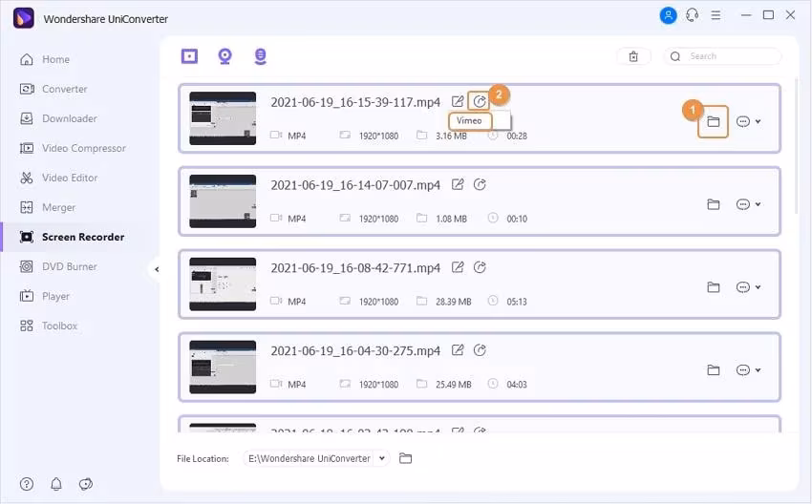This screenshot has width=812, height=504.
Task: Click the 05:13 duration value
Action: point(516,301)
